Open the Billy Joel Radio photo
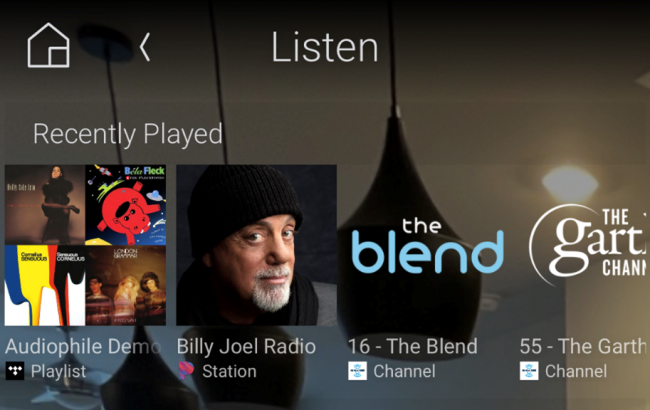The height and width of the screenshot is (410, 650). pos(257,245)
